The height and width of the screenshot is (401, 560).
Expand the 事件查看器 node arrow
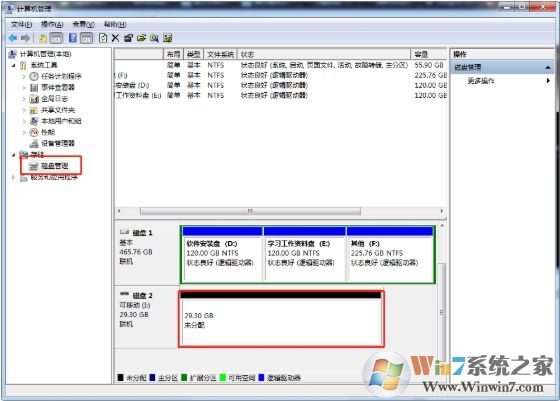pos(24,87)
